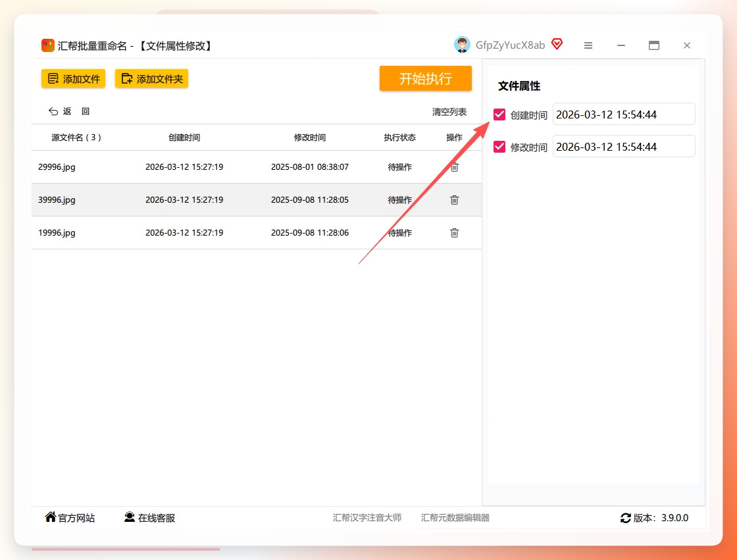Edit the 修改时间 date-time field
The width and height of the screenshot is (737, 560).
pos(624,147)
